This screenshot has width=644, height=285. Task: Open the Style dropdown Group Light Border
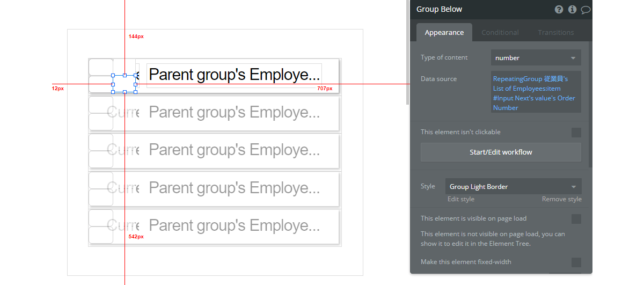pos(513,186)
